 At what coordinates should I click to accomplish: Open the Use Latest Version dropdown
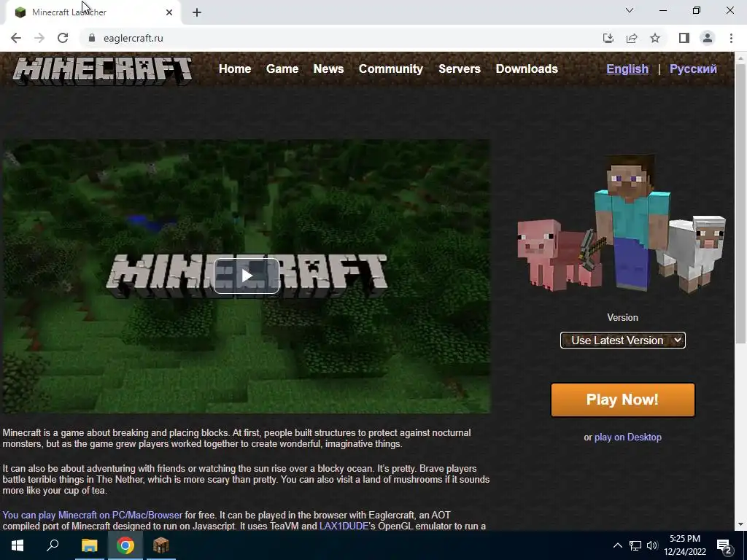pyautogui.click(x=623, y=341)
